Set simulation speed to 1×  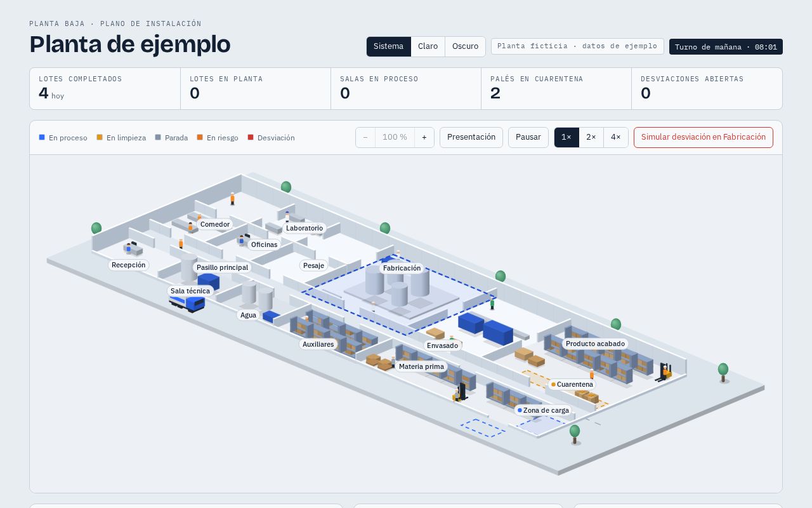566,137
